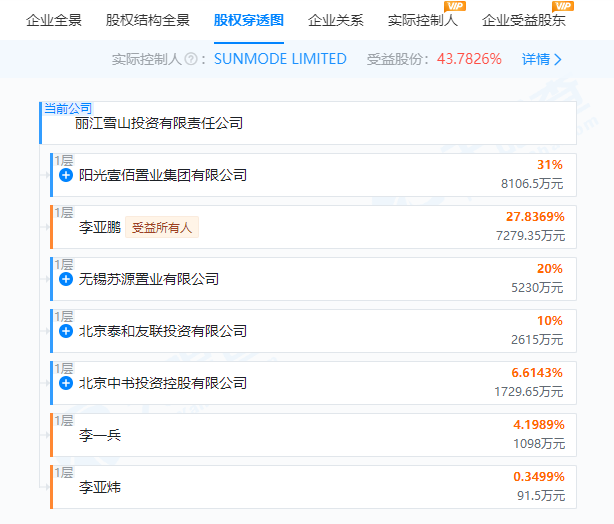Go to 实际控制人 tab
This screenshot has height=524, width=614.
coord(423,20)
